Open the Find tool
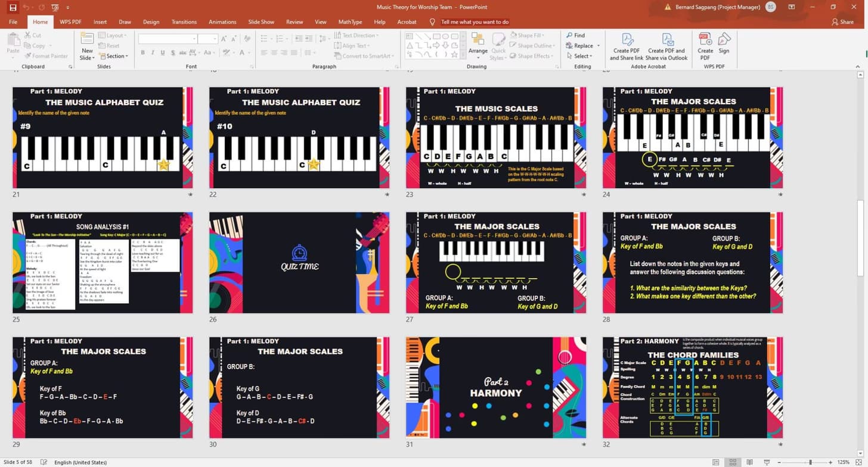This screenshot has height=467, width=868. 576,35
